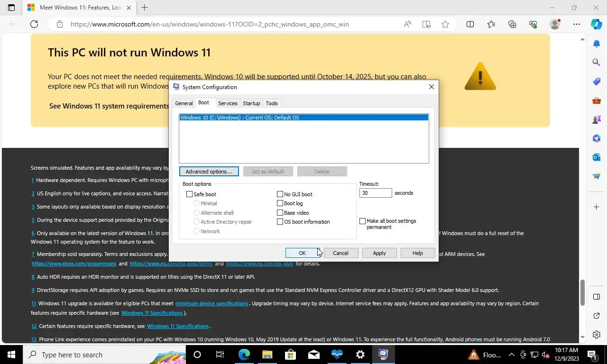This screenshot has height=364, width=607.
Task: Open sidebar Drop paper-plane icon
Action: click(597, 176)
